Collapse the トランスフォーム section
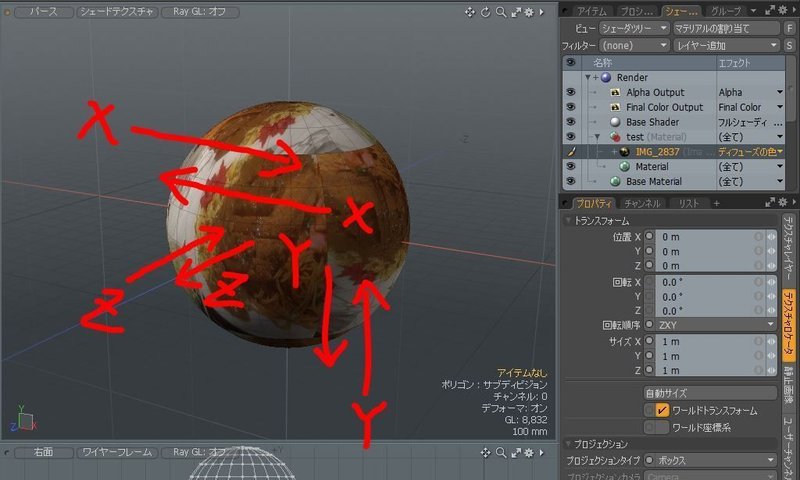The width and height of the screenshot is (800, 480). [568, 221]
